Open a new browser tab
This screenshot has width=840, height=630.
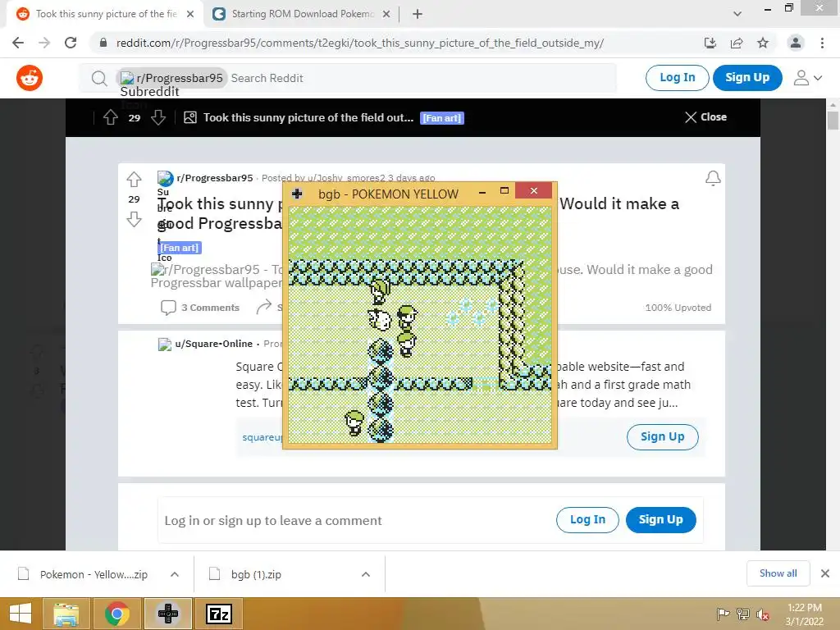(x=418, y=14)
